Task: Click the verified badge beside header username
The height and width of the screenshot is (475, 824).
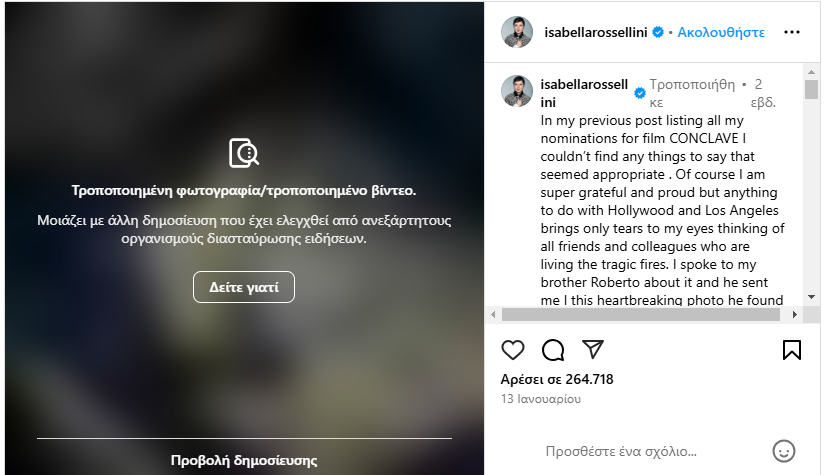Action: point(657,33)
